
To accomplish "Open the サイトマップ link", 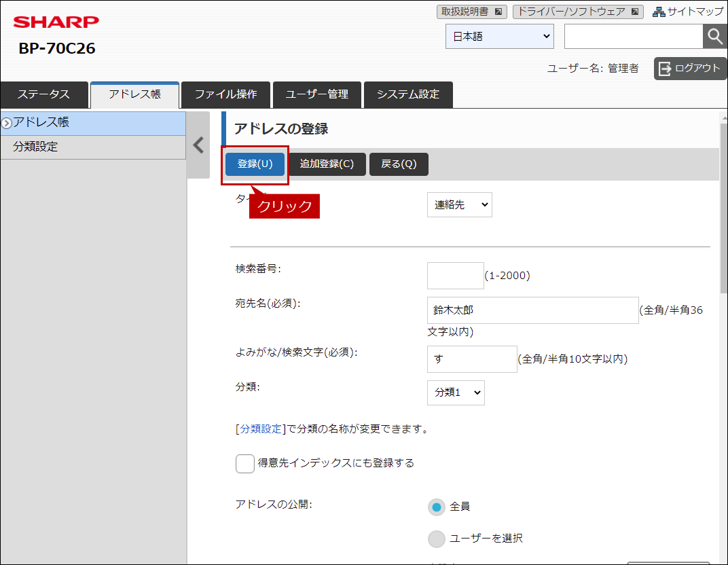I will pos(689,12).
